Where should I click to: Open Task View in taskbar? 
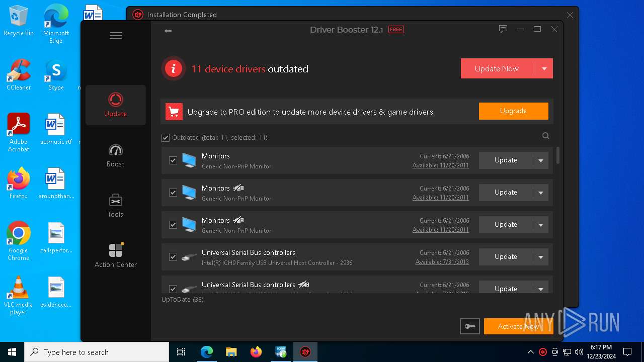(x=181, y=352)
